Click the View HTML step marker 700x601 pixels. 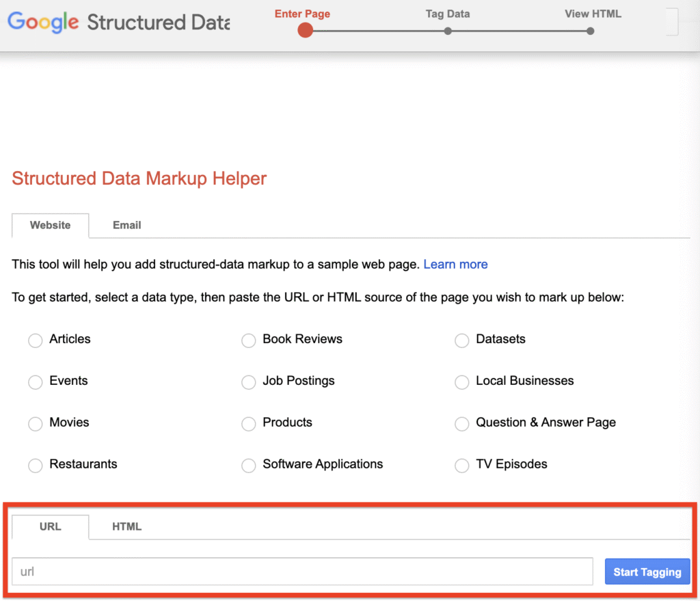click(591, 31)
